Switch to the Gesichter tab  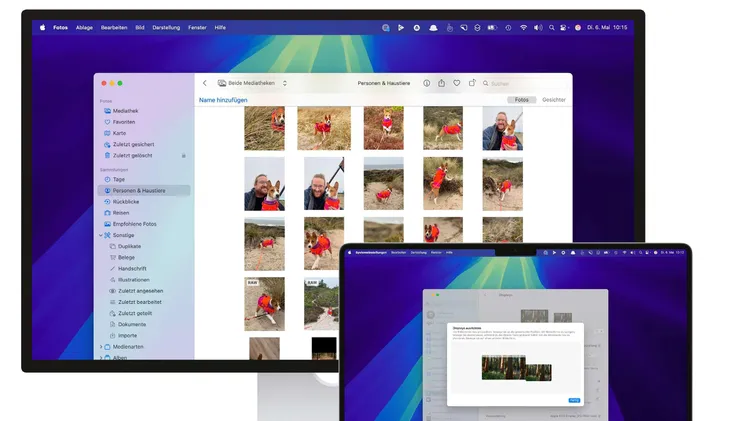[x=553, y=100]
